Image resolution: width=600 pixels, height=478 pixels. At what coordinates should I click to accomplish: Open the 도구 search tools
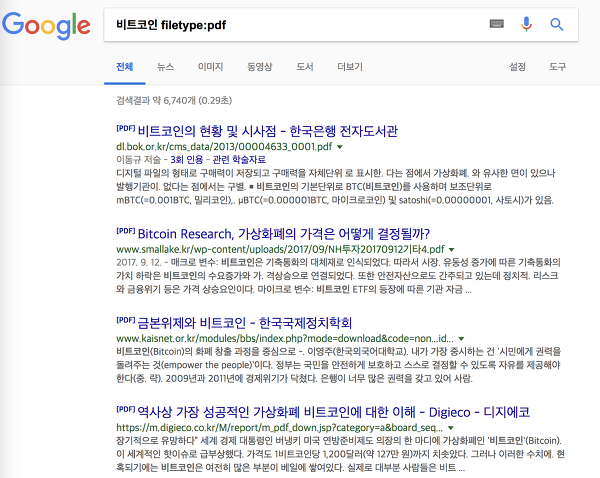coord(558,67)
